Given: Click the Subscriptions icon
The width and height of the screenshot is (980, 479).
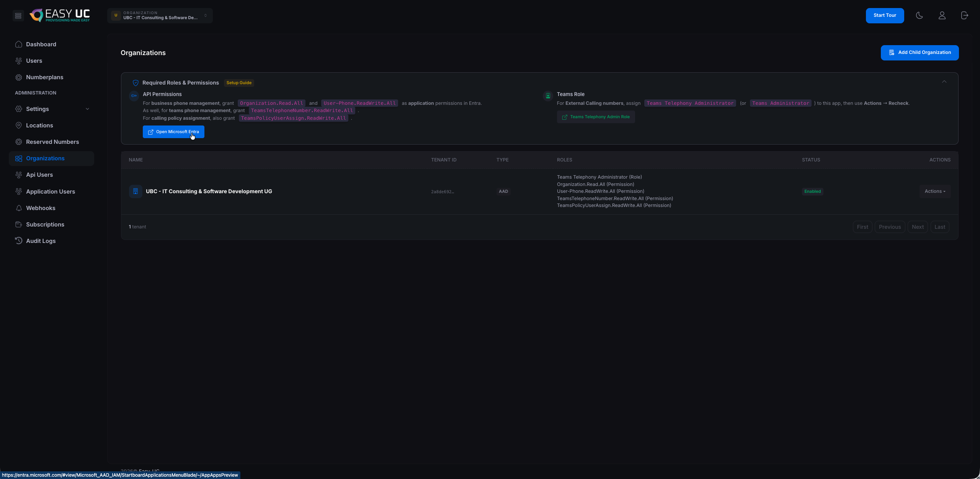Looking at the screenshot, I should click(18, 225).
